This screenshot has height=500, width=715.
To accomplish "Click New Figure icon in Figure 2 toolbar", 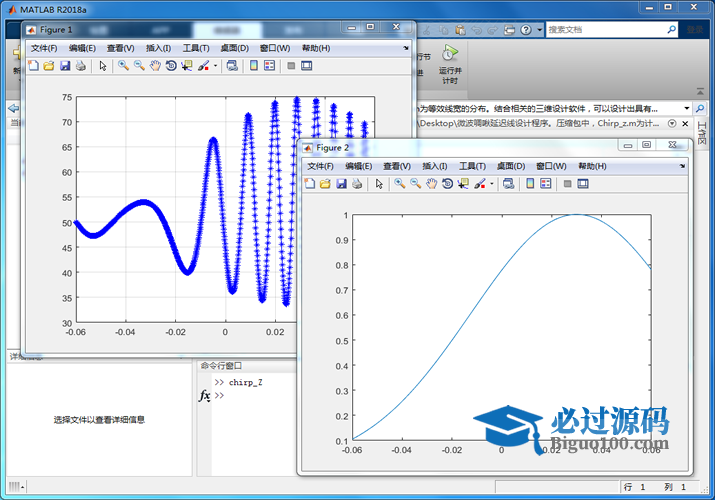I will [x=310, y=184].
